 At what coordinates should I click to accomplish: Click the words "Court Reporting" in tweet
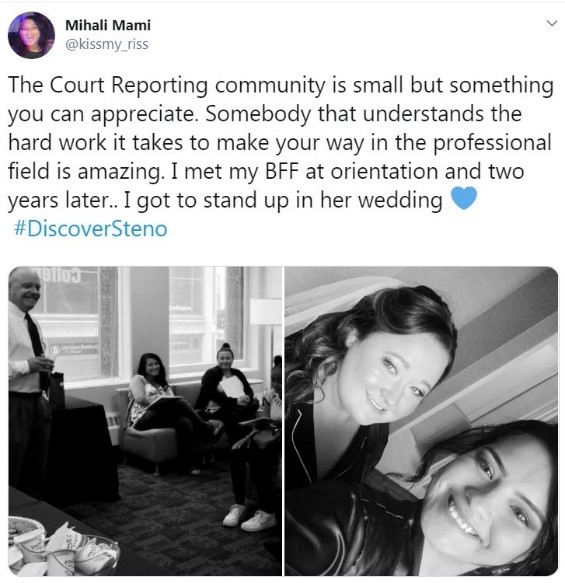[x=128, y=86]
